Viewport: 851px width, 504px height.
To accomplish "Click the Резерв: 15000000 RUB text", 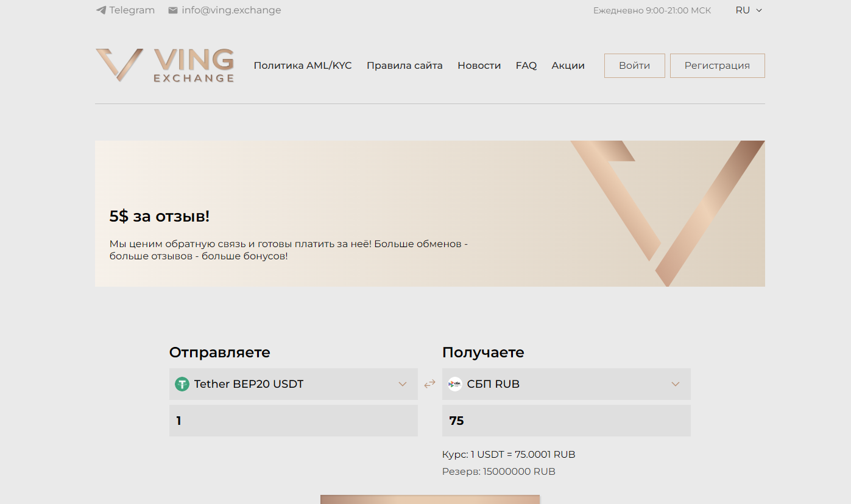I will point(499,472).
